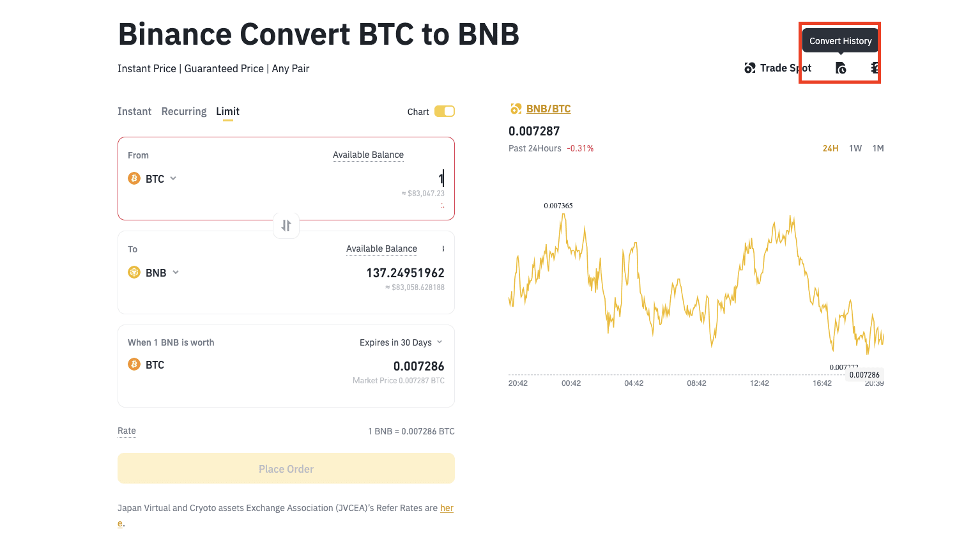Open the BTC From currency dropdown
This screenshot has width=980, height=543.
pyautogui.click(x=173, y=178)
